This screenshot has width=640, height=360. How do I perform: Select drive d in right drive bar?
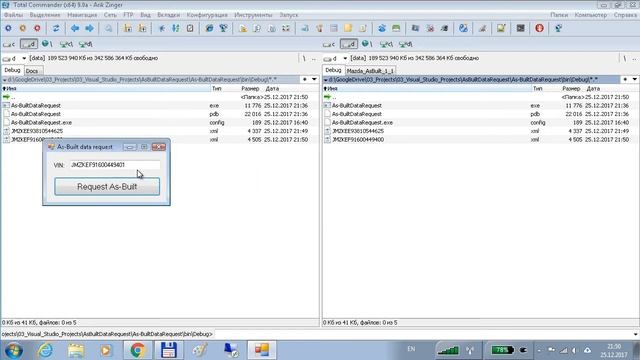coord(349,44)
